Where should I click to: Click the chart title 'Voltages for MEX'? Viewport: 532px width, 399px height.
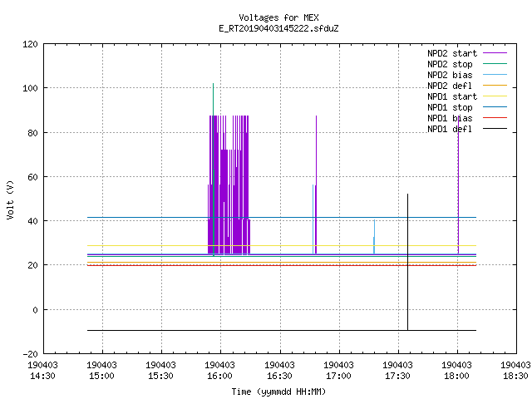pos(278,17)
